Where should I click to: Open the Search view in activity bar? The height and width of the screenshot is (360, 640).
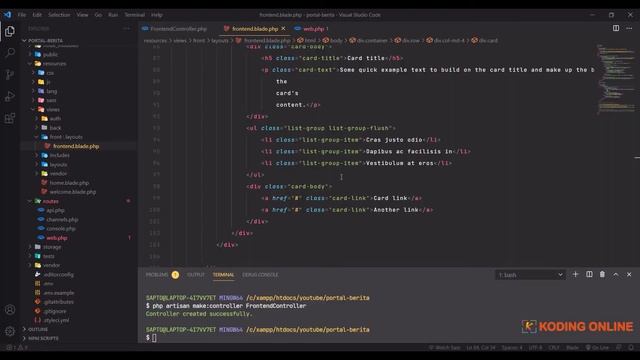[10, 53]
